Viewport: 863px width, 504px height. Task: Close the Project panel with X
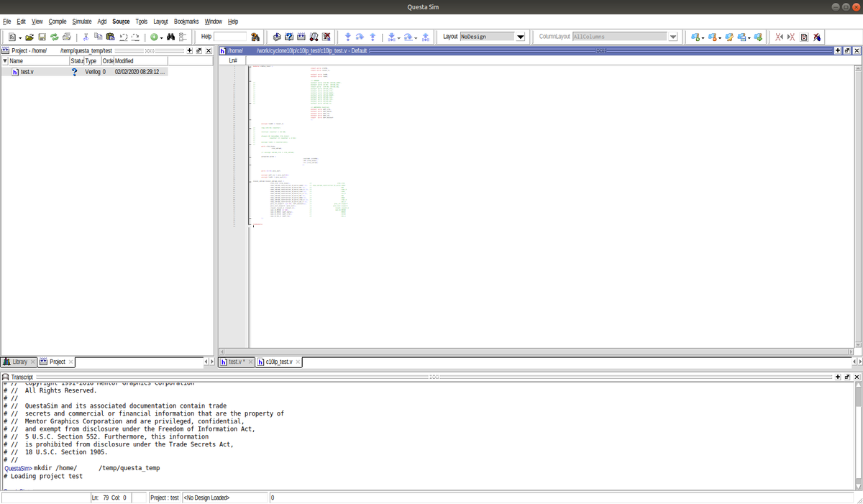point(209,51)
